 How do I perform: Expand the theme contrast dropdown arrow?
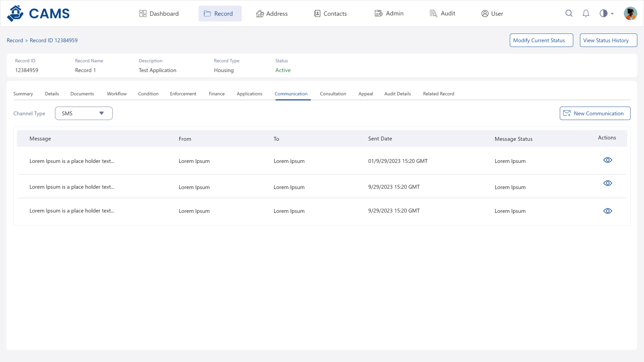[612, 14]
